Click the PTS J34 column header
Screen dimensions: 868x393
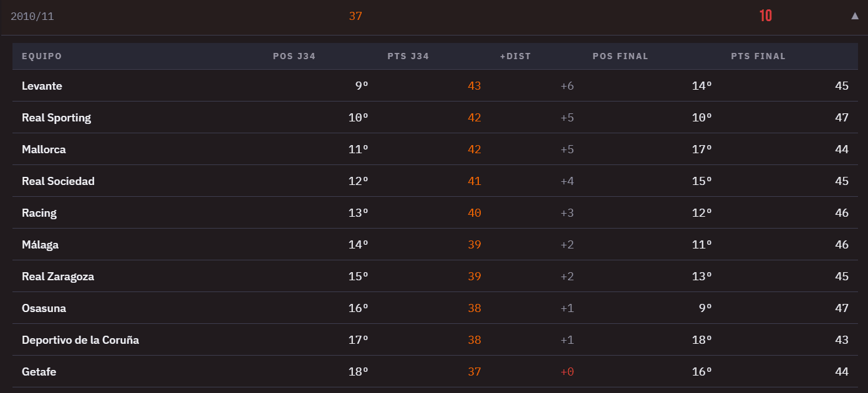408,56
